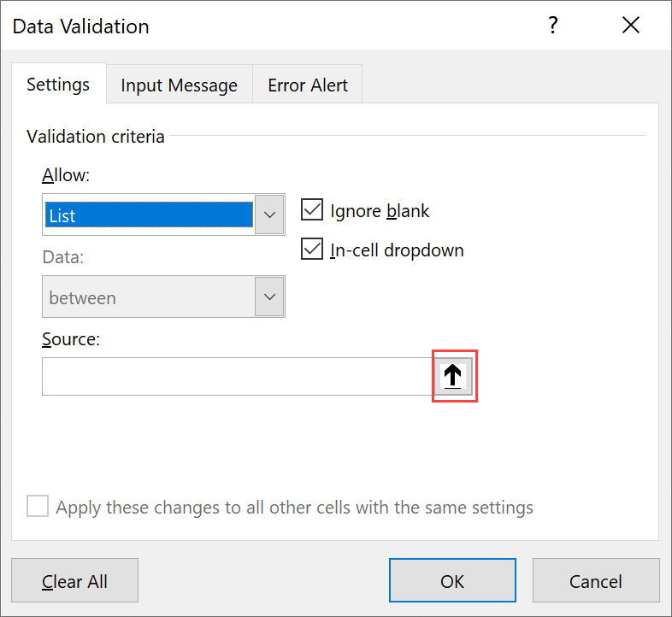Confirm with the OK button
672x617 pixels.
[x=452, y=580]
